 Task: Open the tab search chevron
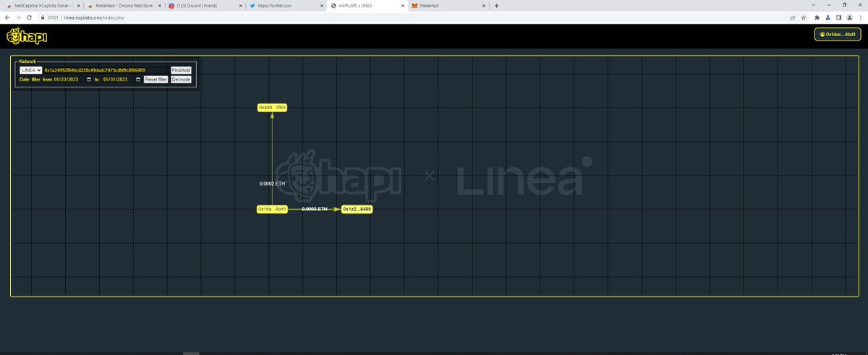tap(813, 5)
